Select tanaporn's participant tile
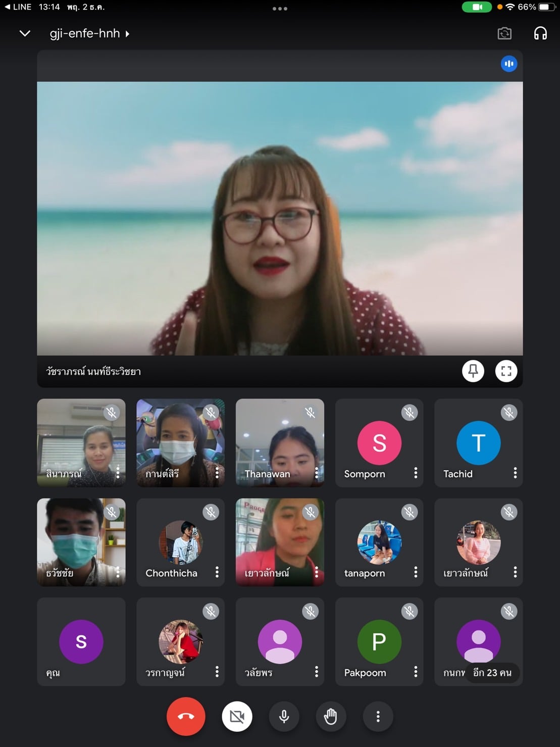 point(379,542)
